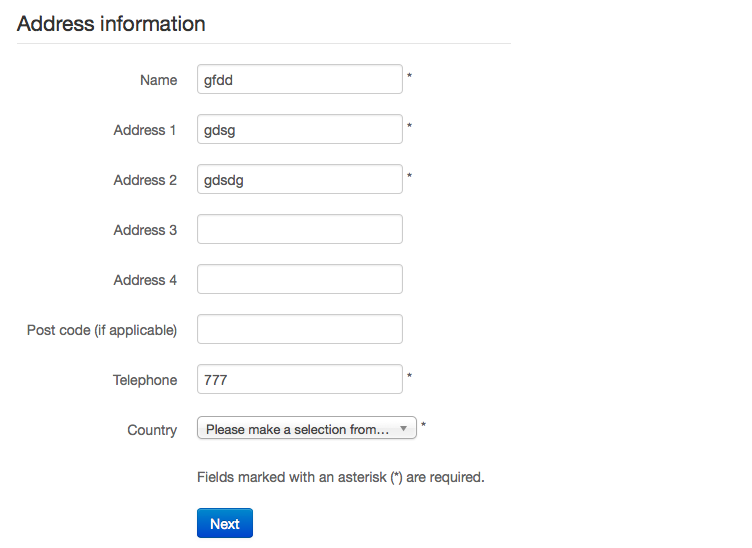Focus the Post code input field
752x548 pixels.
(x=300, y=330)
